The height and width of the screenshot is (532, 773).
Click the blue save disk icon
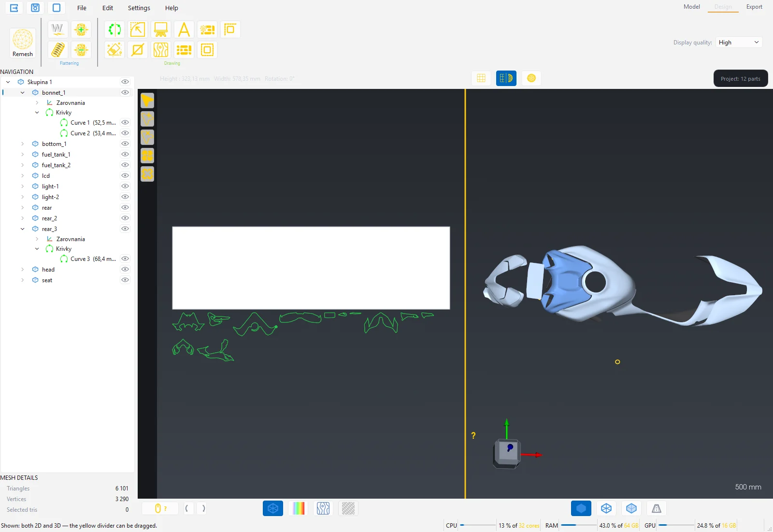[35, 8]
